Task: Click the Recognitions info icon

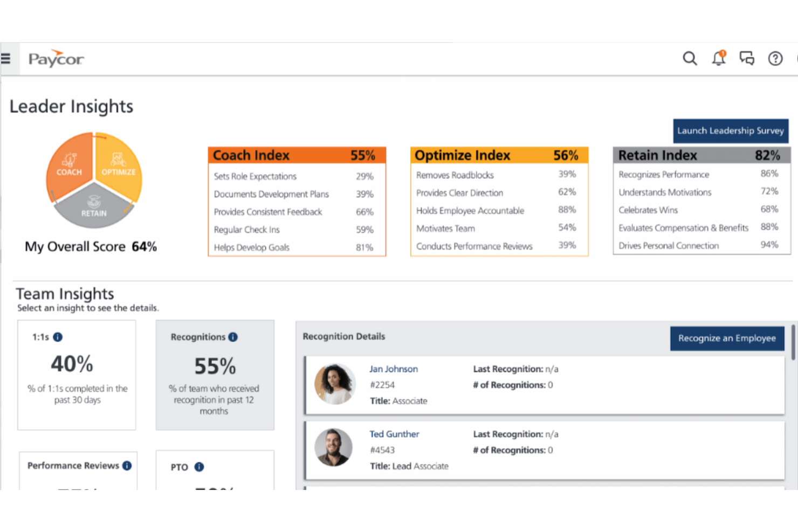Action: [233, 336]
